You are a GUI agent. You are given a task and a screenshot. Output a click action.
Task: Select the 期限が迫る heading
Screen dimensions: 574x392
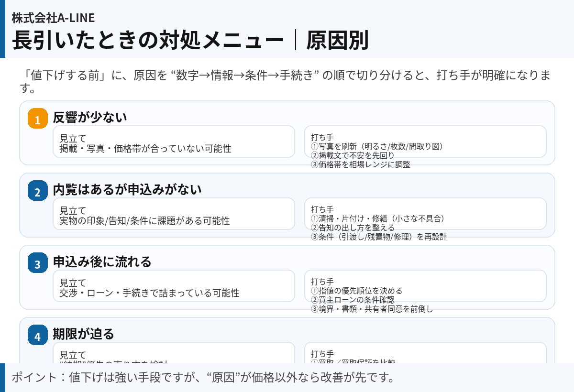pyautogui.click(x=84, y=334)
